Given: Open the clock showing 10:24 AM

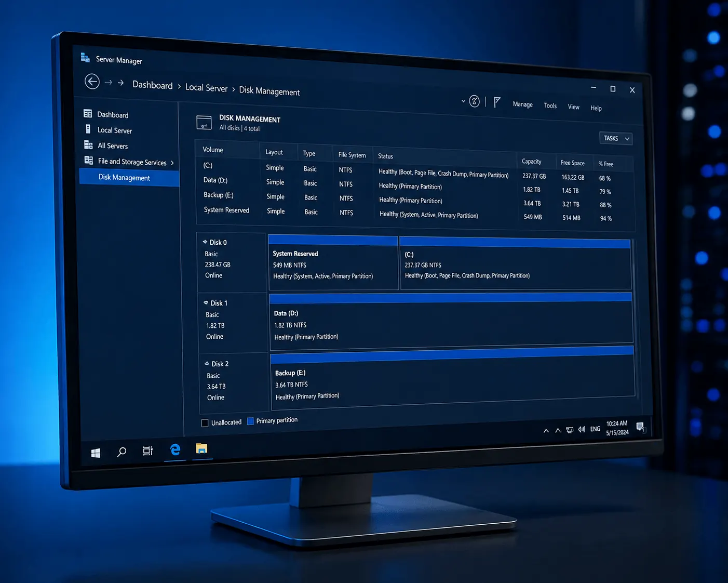Looking at the screenshot, I should pyautogui.click(x=617, y=428).
